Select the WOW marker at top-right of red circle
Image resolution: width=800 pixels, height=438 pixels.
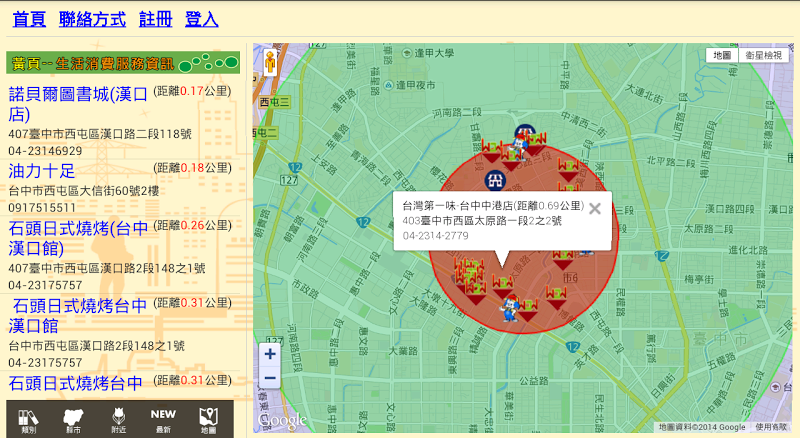click(x=568, y=171)
